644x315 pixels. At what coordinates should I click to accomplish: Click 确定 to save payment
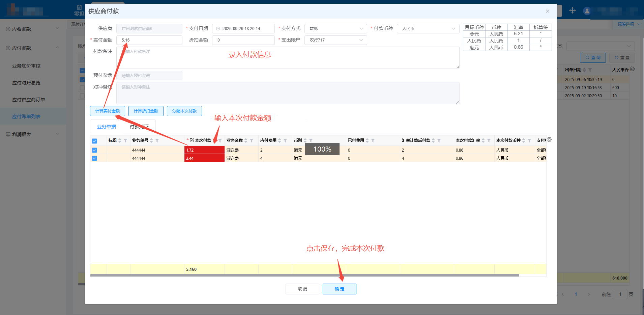click(339, 289)
